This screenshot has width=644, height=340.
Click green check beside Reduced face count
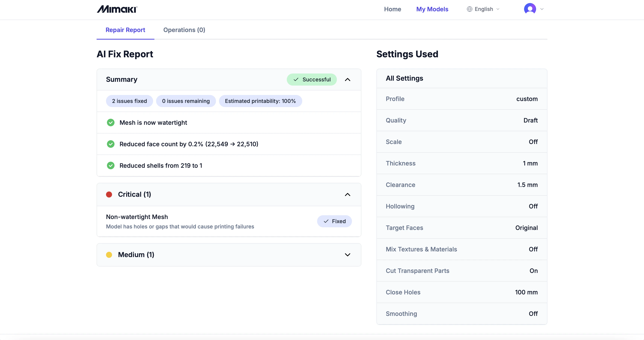pos(111,144)
